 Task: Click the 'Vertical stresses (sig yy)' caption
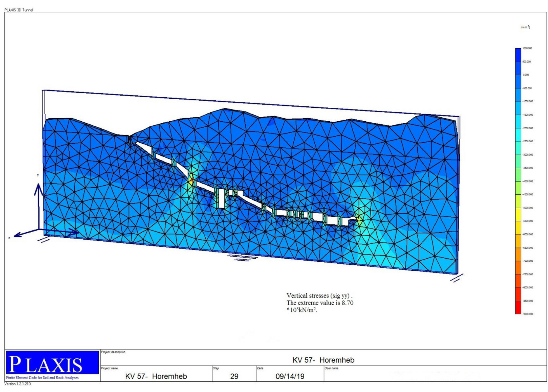[319, 296]
